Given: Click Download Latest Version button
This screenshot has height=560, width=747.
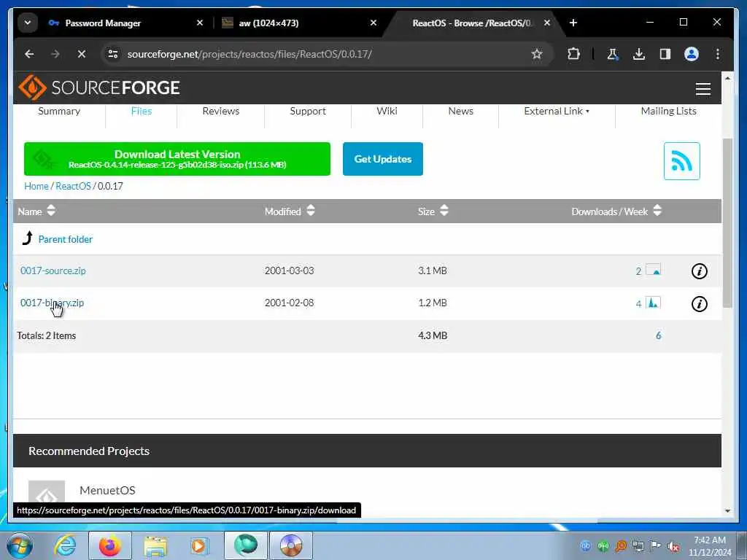Looking at the screenshot, I should point(177,159).
